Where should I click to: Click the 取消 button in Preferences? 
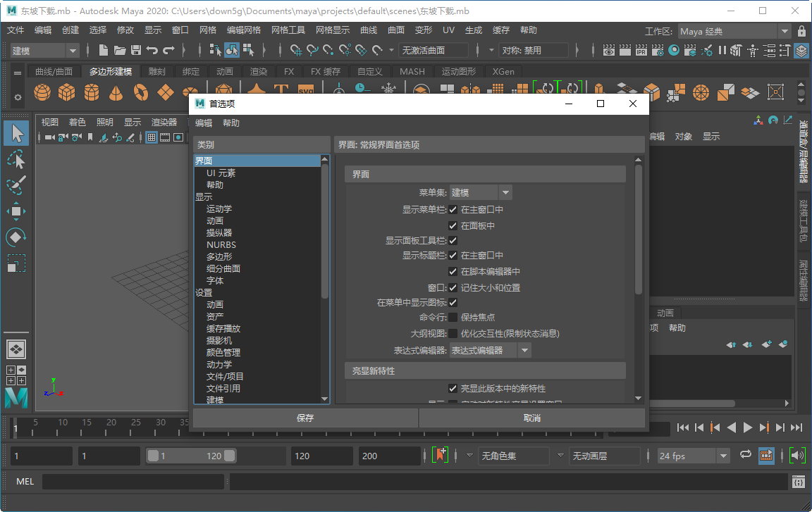pos(532,418)
